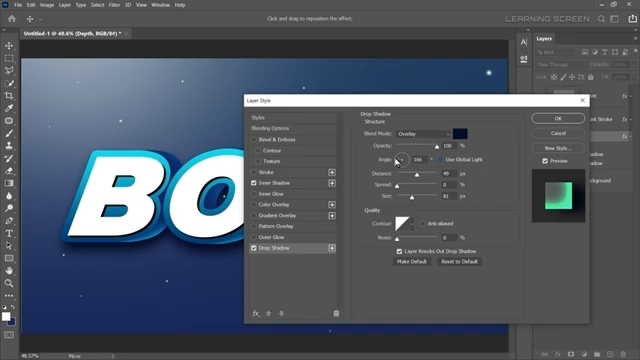Select the Horizontal Type tool
This screenshot has width=640, height=360.
(x=9, y=233)
